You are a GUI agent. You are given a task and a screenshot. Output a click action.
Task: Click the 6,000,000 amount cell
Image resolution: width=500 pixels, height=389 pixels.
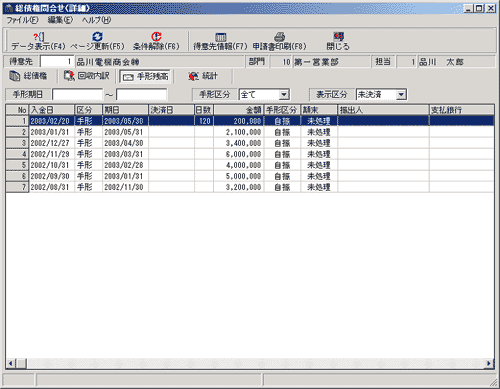[238, 154]
